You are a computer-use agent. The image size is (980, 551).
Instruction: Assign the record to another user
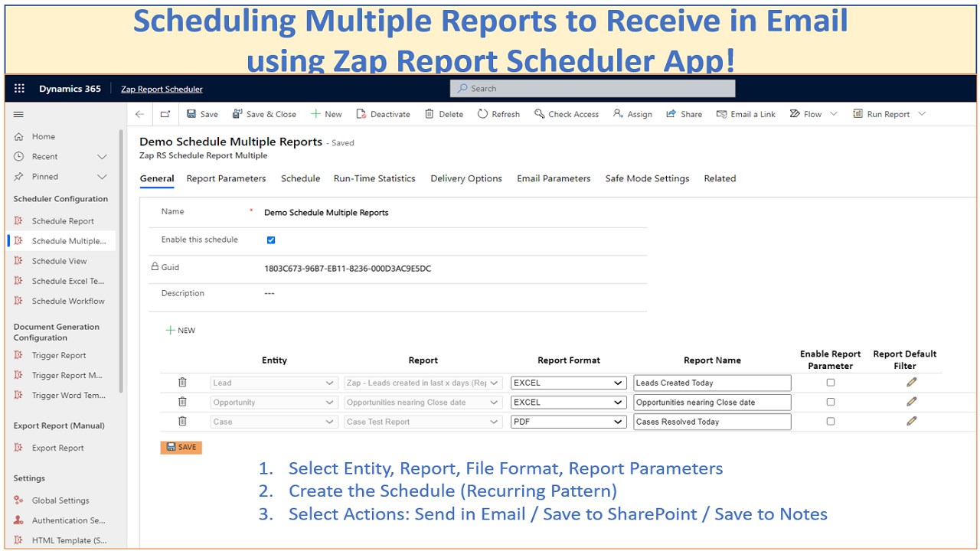pyautogui.click(x=632, y=114)
